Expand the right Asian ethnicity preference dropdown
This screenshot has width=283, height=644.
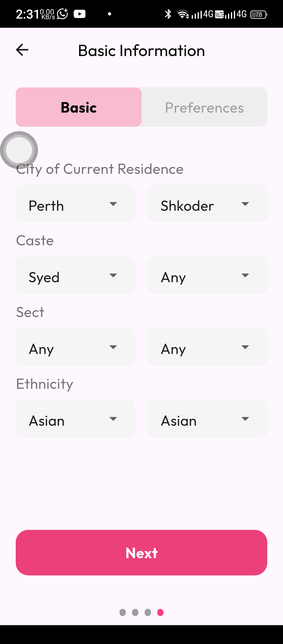pyautogui.click(x=208, y=419)
